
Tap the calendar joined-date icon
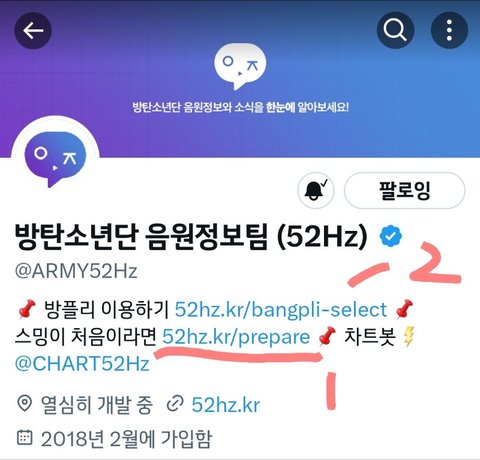pyautogui.click(x=24, y=438)
